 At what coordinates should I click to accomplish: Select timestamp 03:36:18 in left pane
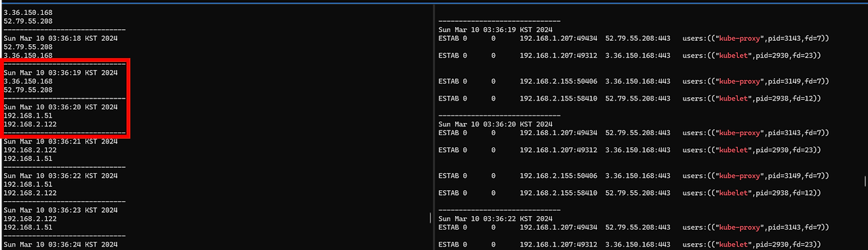(60, 38)
